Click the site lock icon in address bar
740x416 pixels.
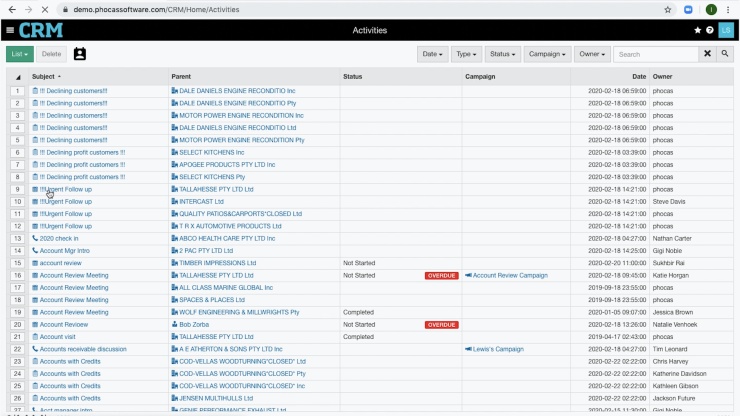click(x=66, y=9)
